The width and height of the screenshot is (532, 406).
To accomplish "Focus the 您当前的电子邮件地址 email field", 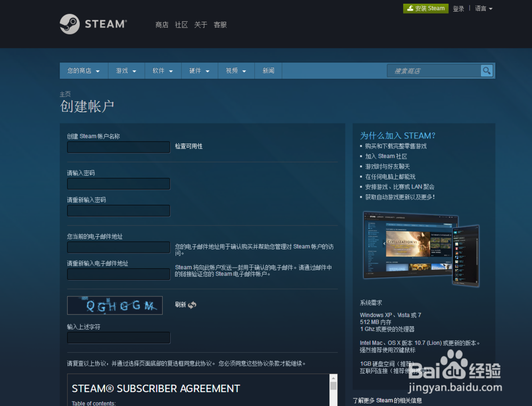I will click(119, 247).
